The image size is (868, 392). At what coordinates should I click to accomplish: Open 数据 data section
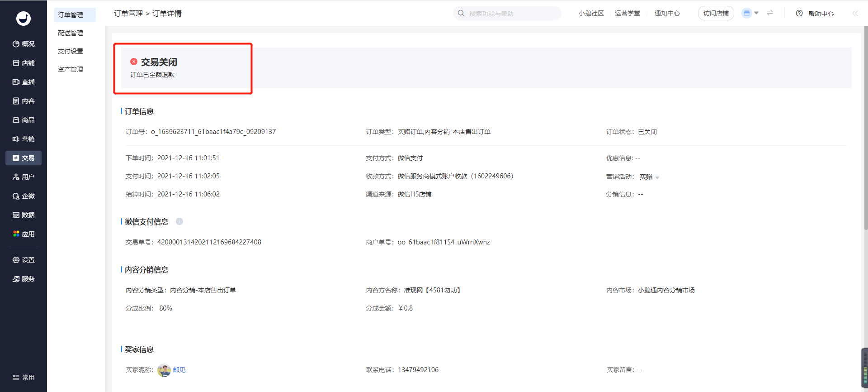24,215
